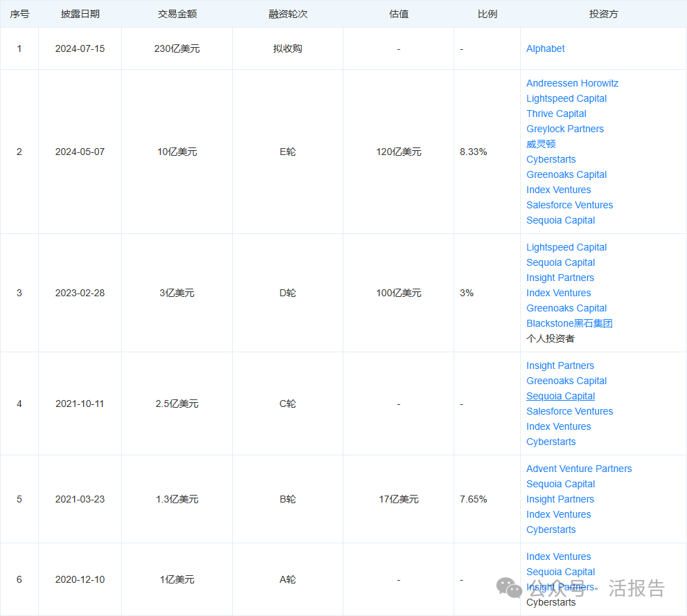Click Lightspeed Capital in the D轮 row

[x=566, y=247]
